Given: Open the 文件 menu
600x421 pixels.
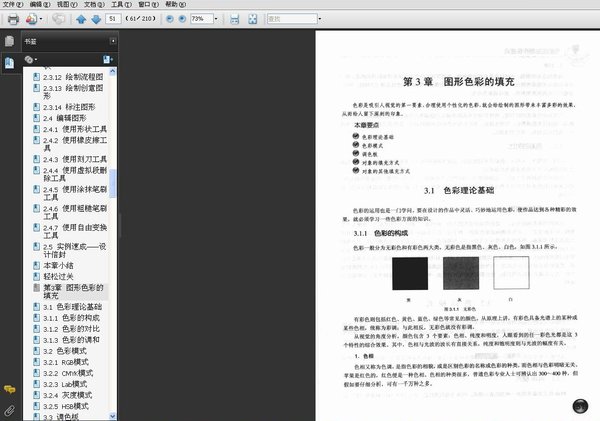Looking at the screenshot, I should pyautogui.click(x=10, y=5).
